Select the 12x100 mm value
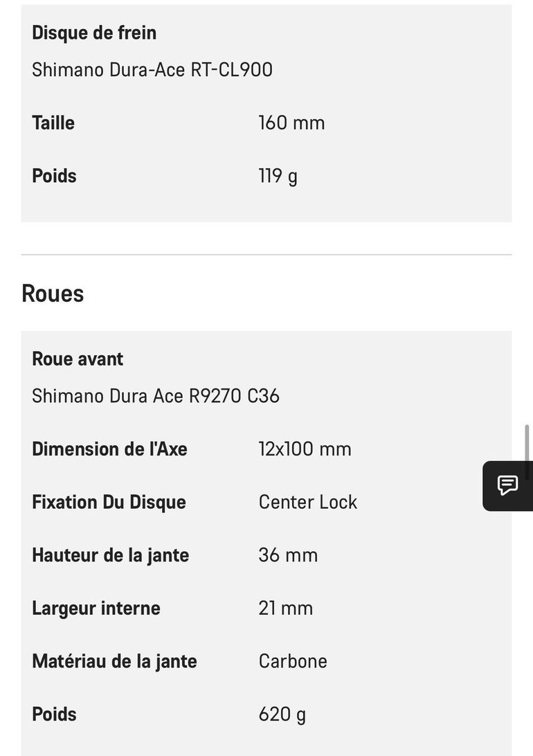Screen dimensions: 533x756 [x=305, y=449]
